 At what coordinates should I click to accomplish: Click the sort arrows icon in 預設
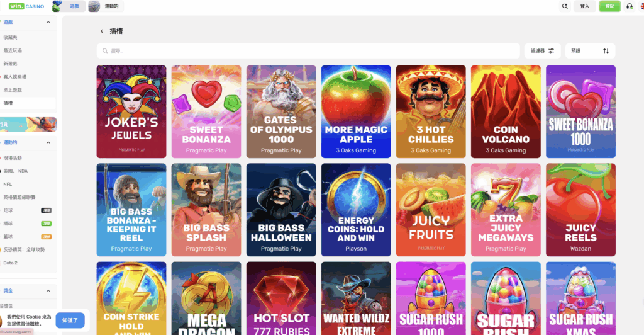(x=606, y=51)
